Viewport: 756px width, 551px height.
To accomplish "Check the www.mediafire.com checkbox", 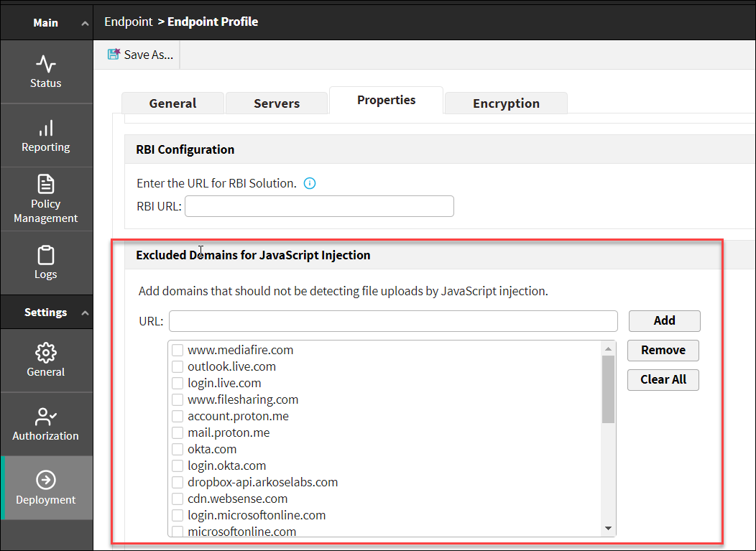I will (177, 351).
